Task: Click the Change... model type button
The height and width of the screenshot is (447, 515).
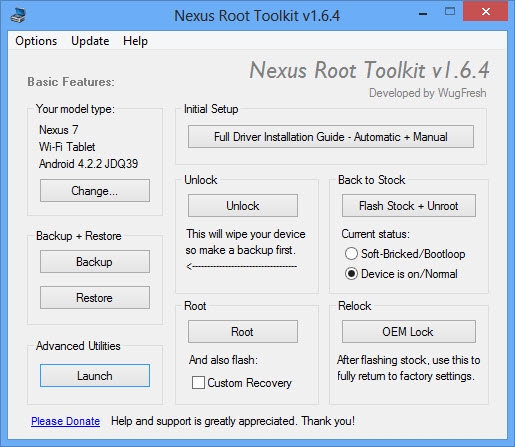Action: 95,191
